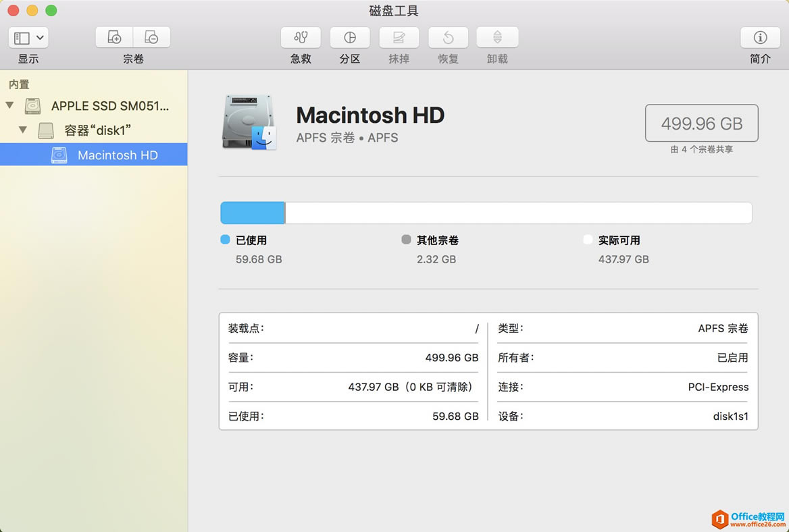789x532 pixels.
Task: Zoom the window with the green button
Action: click(x=51, y=11)
